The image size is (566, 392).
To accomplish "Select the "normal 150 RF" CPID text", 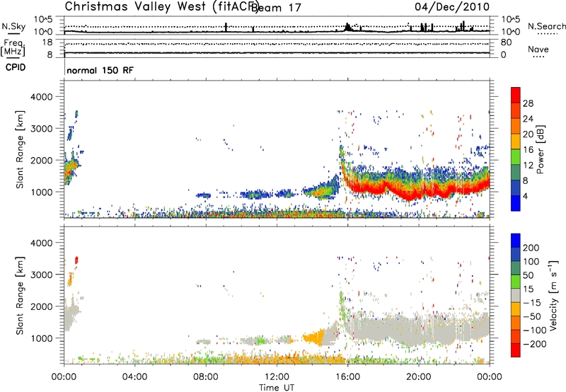I will pyautogui.click(x=100, y=70).
